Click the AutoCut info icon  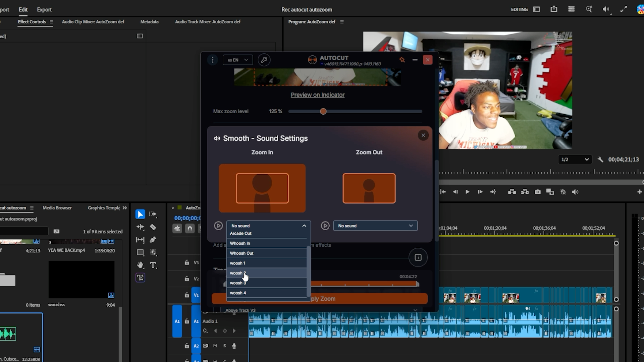[418, 257]
